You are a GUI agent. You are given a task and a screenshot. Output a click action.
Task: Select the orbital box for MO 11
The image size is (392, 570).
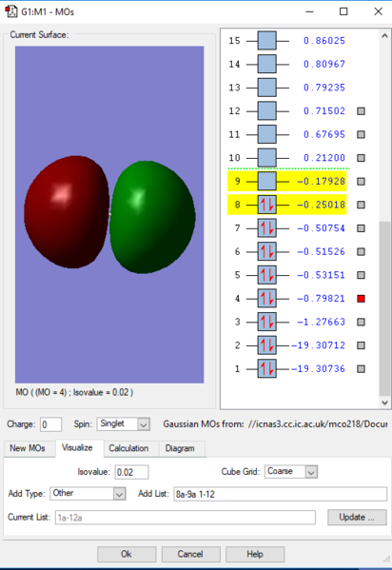click(x=267, y=134)
